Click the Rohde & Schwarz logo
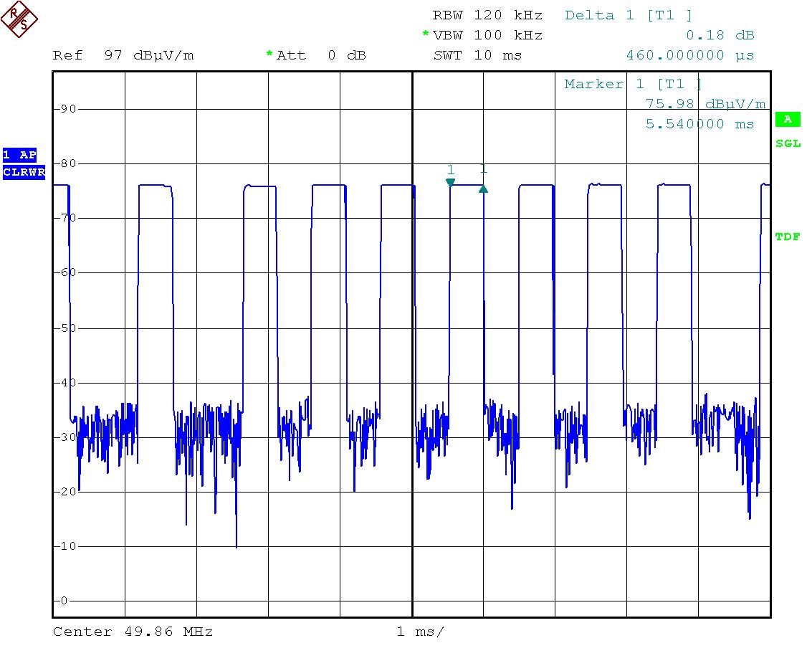This screenshot has width=812, height=666. [19, 19]
